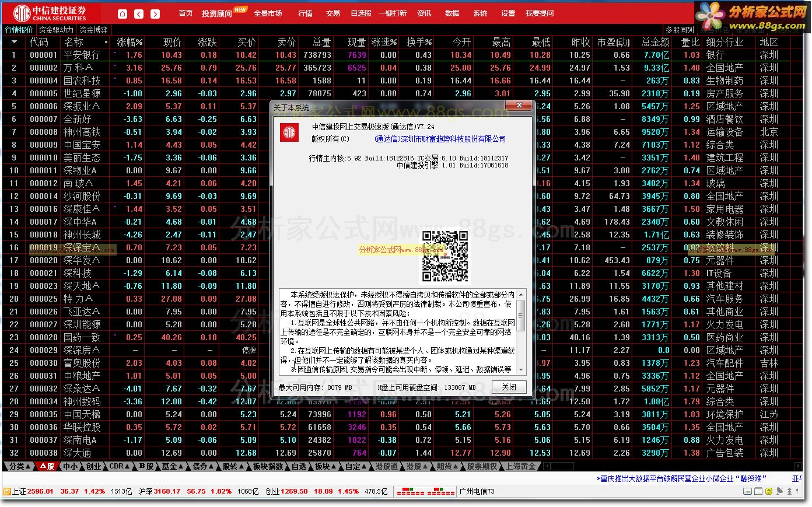Switch to the 资金博弈 tab
The height and width of the screenshot is (507, 812).
pos(93,30)
